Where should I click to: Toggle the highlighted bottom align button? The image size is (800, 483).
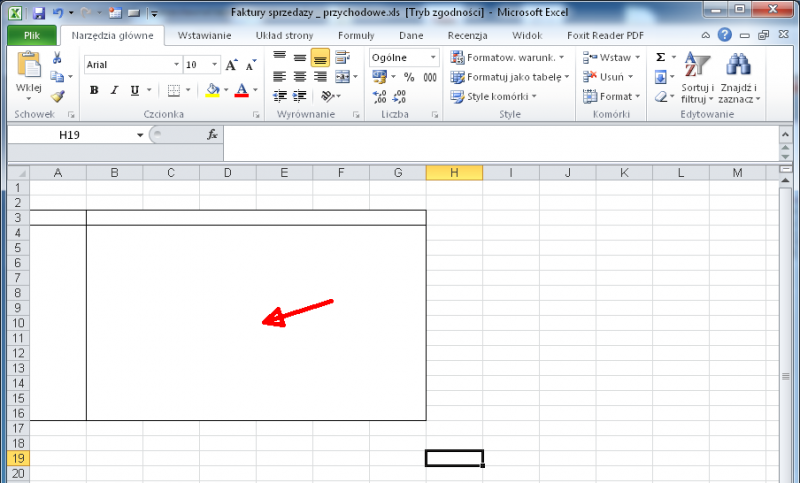(x=320, y=58)
